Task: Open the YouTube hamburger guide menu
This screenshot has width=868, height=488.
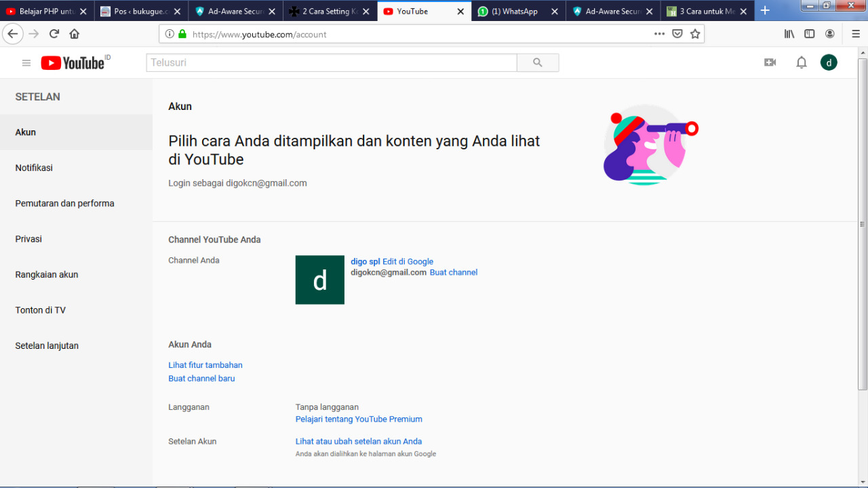Action: coord(26,63)
